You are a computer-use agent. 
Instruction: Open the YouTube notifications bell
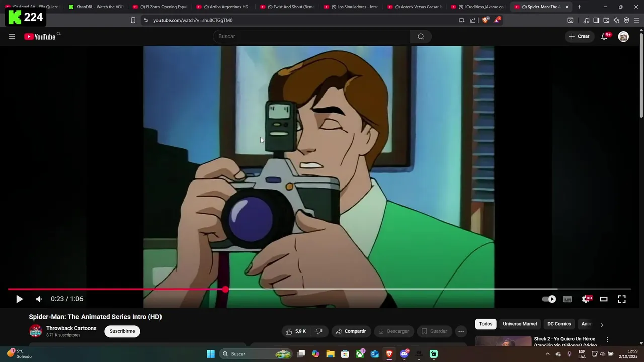coord(604,36)
